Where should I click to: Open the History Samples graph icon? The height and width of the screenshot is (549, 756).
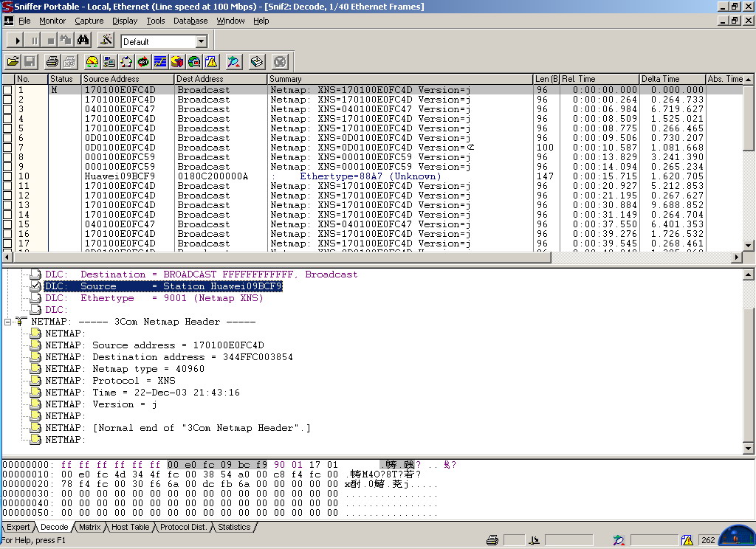(x=160, y=62)
